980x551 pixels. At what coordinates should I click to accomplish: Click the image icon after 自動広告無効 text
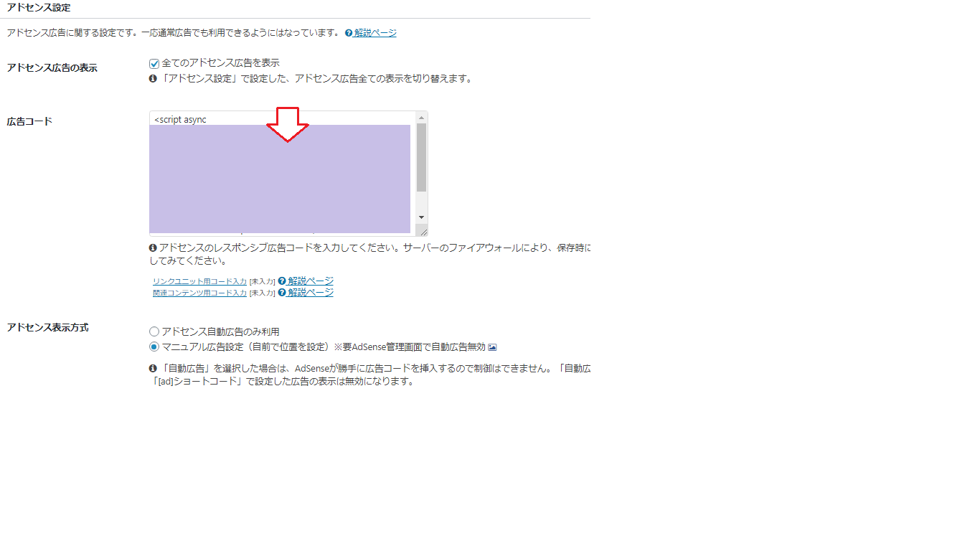pyautogui.click(x=493, y=347)
